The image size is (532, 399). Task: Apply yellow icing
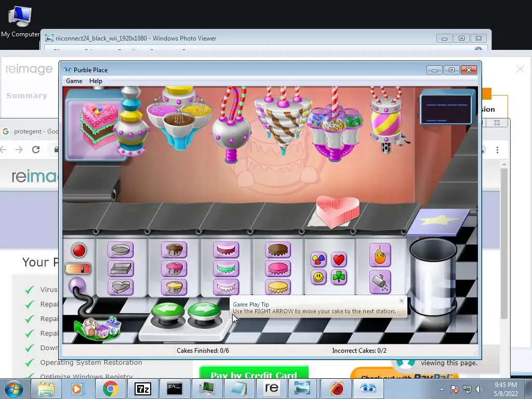[278, 287]
